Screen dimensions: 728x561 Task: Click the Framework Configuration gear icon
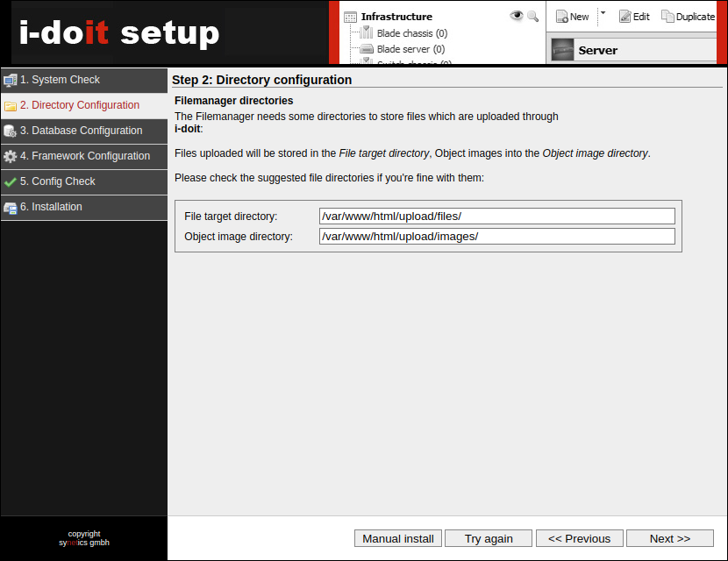tap(11, 156)
